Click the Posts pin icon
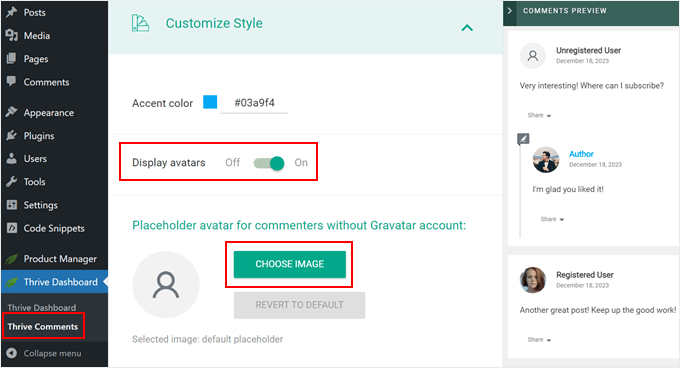Image resolution: width=680 pixels, height=368 pixels. (12, 12)
